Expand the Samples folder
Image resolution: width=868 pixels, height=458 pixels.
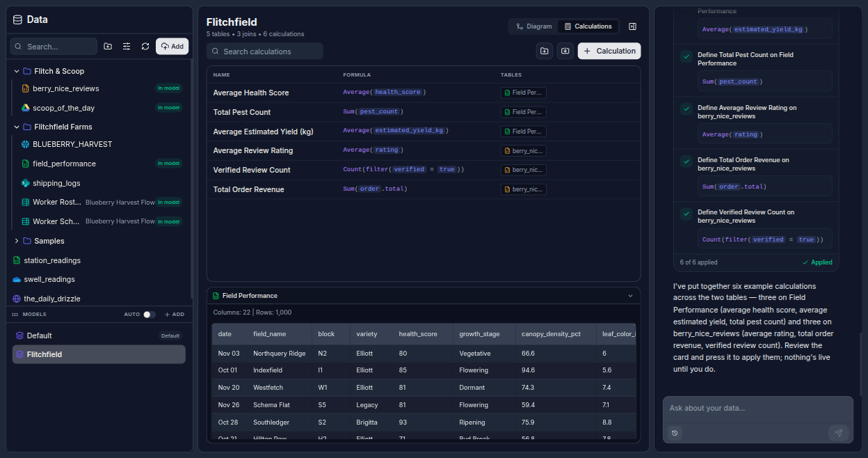[17, 241]
